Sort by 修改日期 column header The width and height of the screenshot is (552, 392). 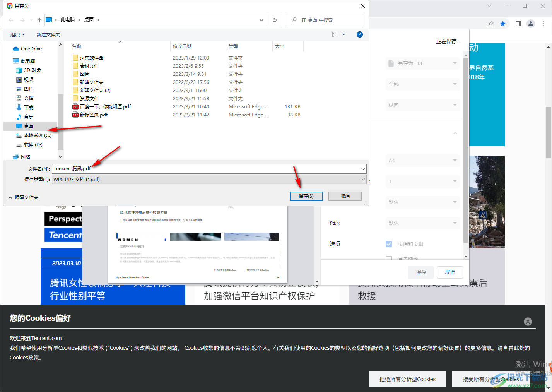pyautogui.click(x=182, y=46)
